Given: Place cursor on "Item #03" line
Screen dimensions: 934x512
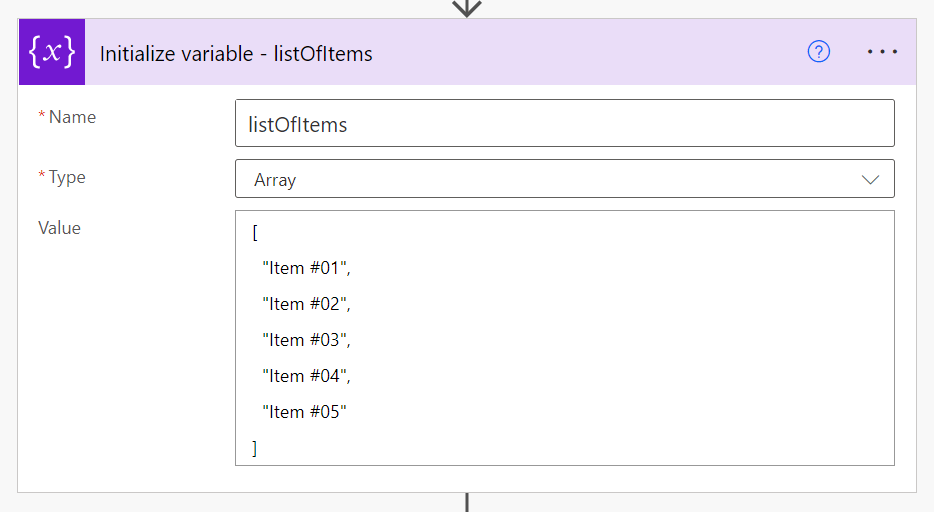Looking at the screenshot, I should (x=306, y=340).
